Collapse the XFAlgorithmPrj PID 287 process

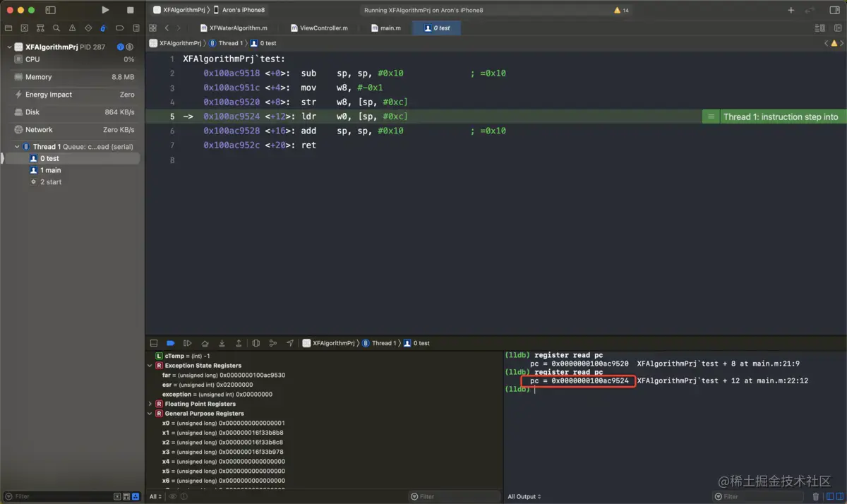click(9, 47)
